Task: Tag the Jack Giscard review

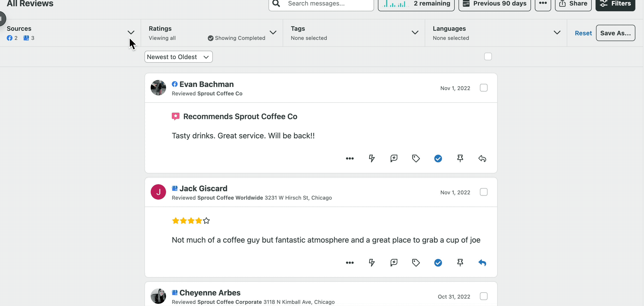Action: [416, 263]
